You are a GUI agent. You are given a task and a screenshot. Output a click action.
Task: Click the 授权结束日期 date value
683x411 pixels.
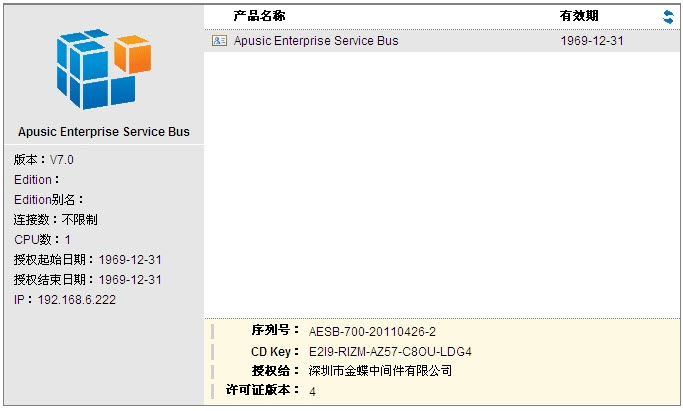pos(130,280)
